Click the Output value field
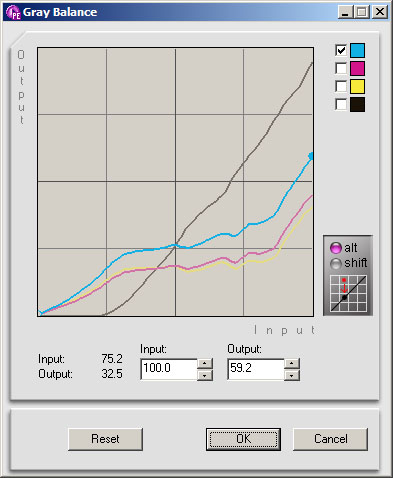The image size is (393, 478). pos(256,369)
